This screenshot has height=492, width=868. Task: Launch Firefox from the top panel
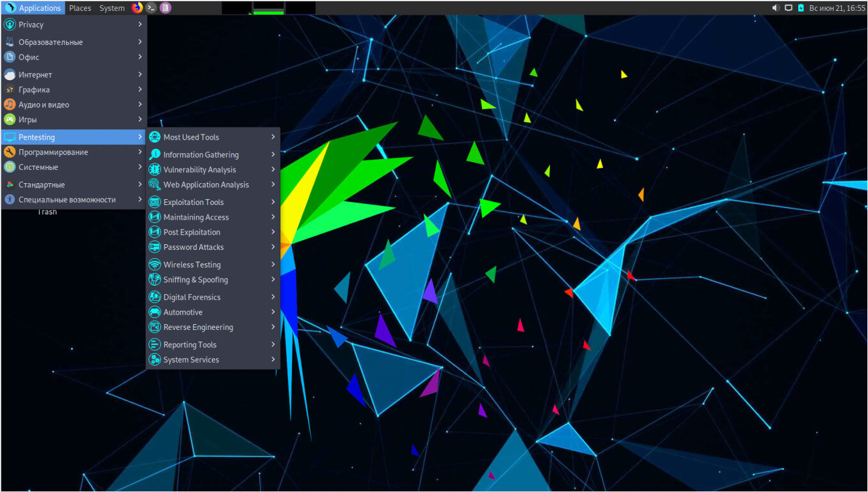click(137, 8)
